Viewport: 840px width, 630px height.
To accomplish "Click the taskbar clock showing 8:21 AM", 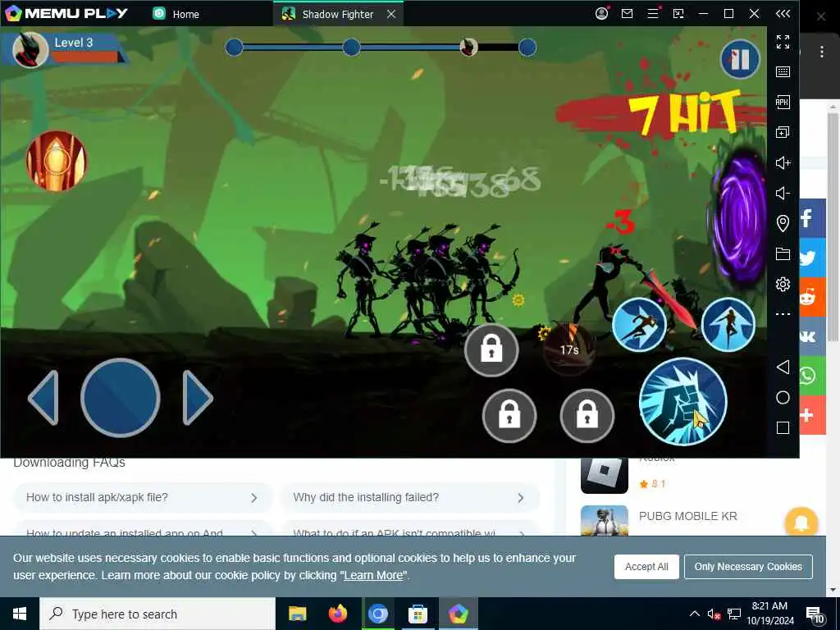I will point(769,614).
